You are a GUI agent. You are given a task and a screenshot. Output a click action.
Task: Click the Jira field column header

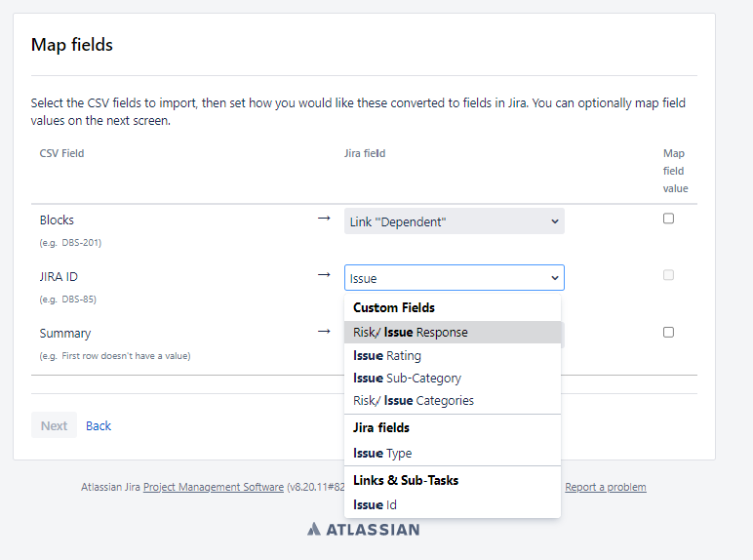tap(365, 153)
